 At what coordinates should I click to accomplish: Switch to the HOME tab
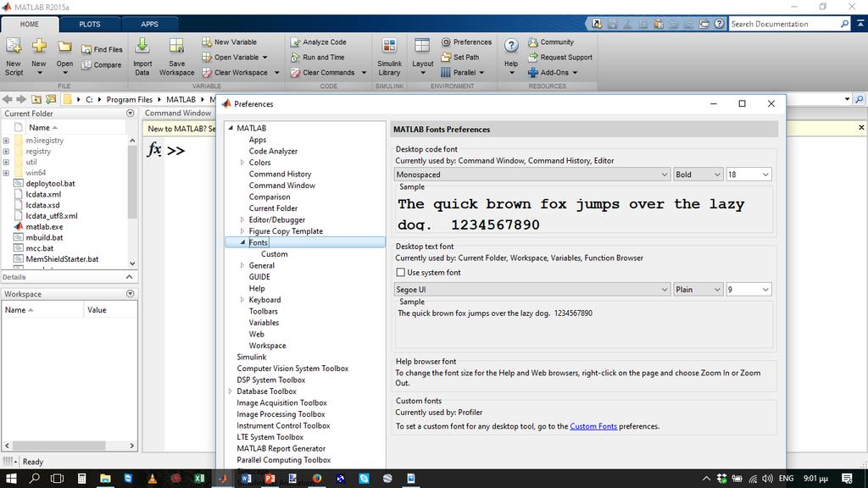(30, 25)
